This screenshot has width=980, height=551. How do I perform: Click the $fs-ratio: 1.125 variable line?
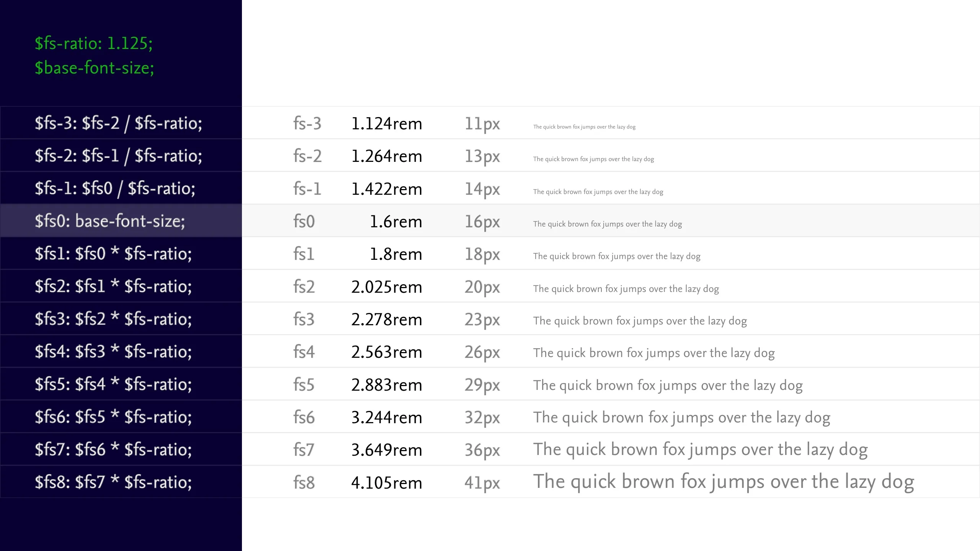[x=94, y=44]
